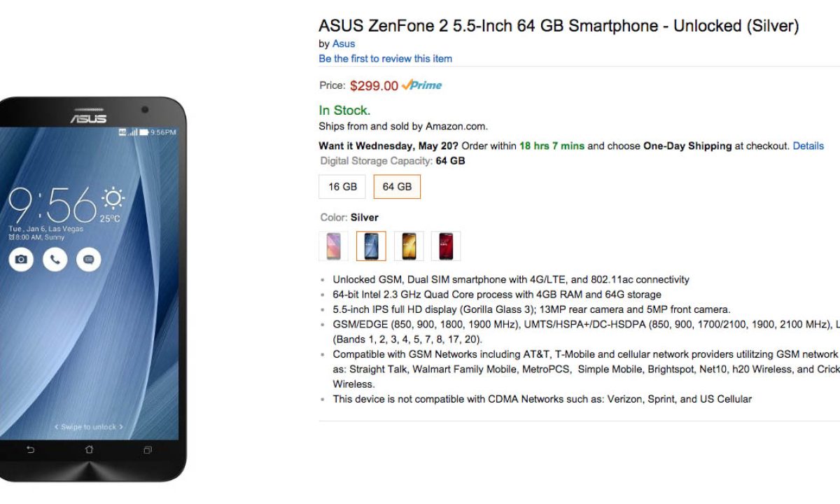The image size is (840, 504).
Task: Choose the pink/white phone color swatch
Action: click(x=333, y=246)
